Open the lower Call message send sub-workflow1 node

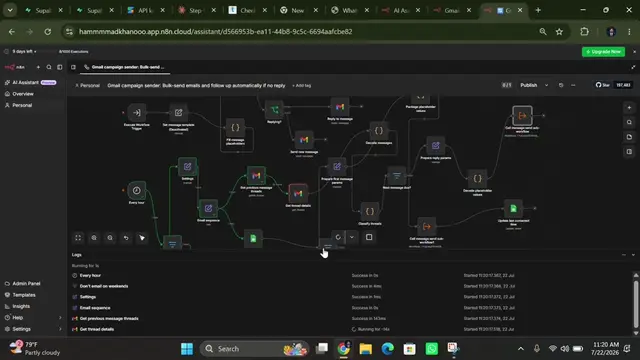427,227
